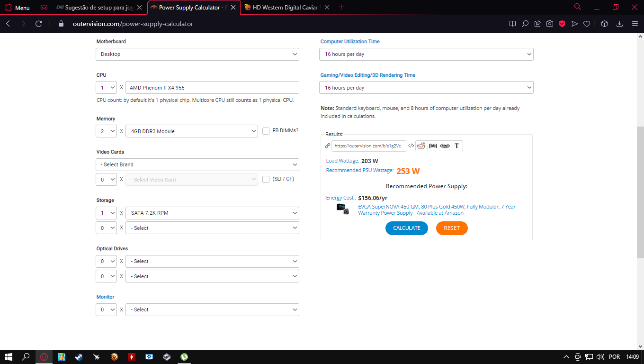The image size is (644, 364).
Task: Copy results as BBCode [bb] icon
Action: (433, 146)
